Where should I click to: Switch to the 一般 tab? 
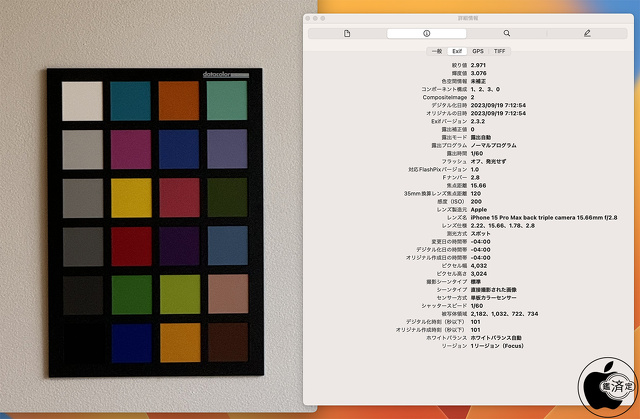click(436, 50)
